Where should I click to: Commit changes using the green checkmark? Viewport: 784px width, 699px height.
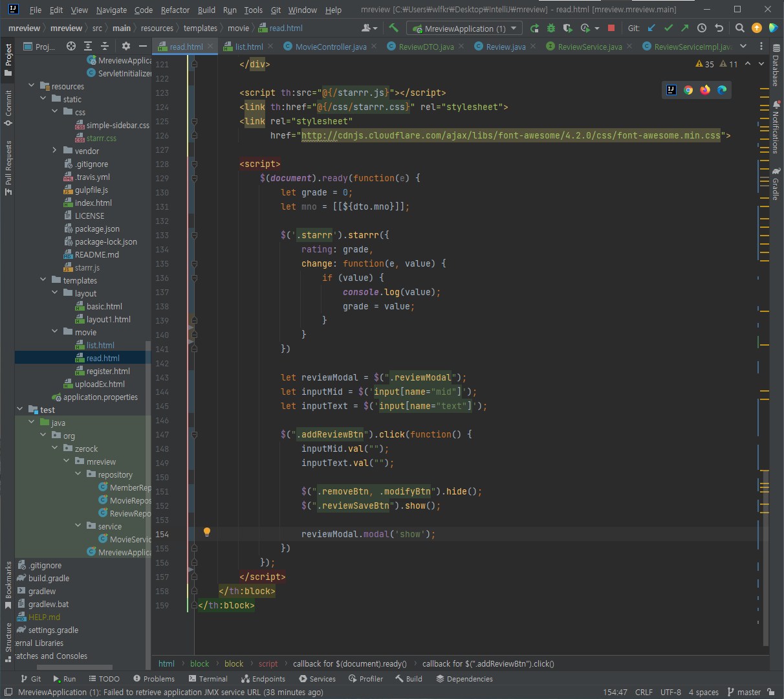click(x=668, y=28)
